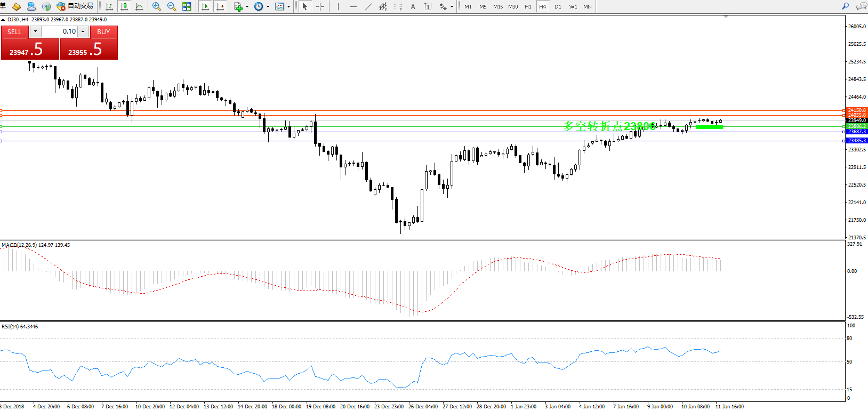Viewport: 868px width, 411px height.
Task: Select the horizontal line drawing tool
Action: [x=353, y=6]
